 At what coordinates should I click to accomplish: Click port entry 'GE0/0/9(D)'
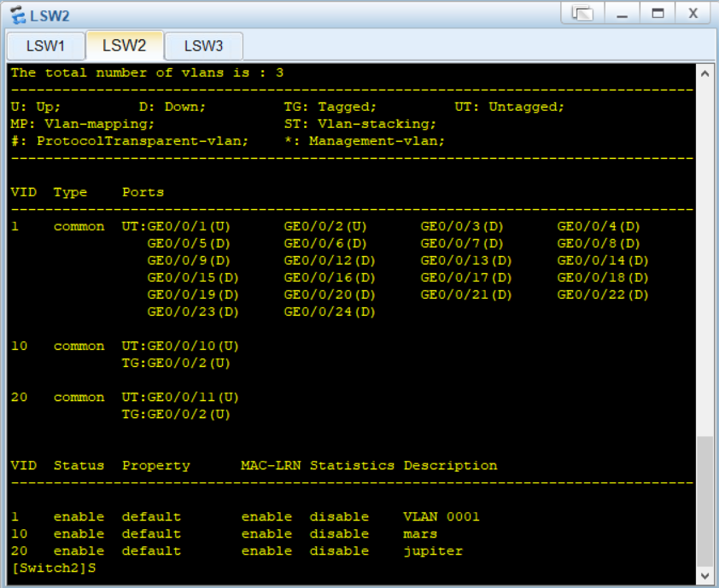point(189,260)
